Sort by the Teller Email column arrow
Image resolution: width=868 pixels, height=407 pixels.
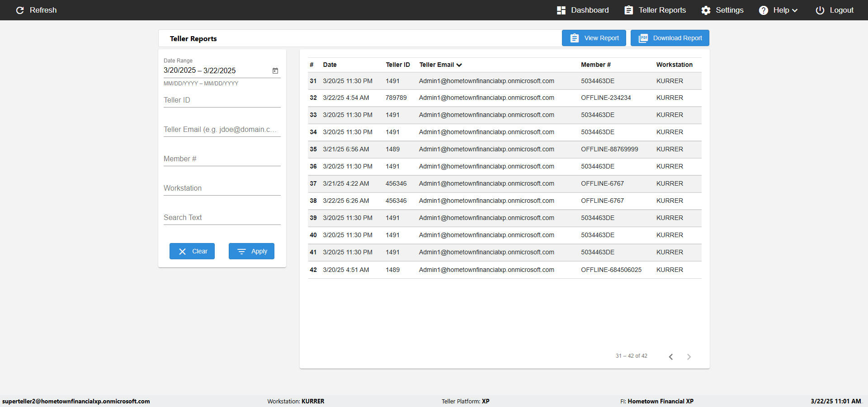coord(459,65)
